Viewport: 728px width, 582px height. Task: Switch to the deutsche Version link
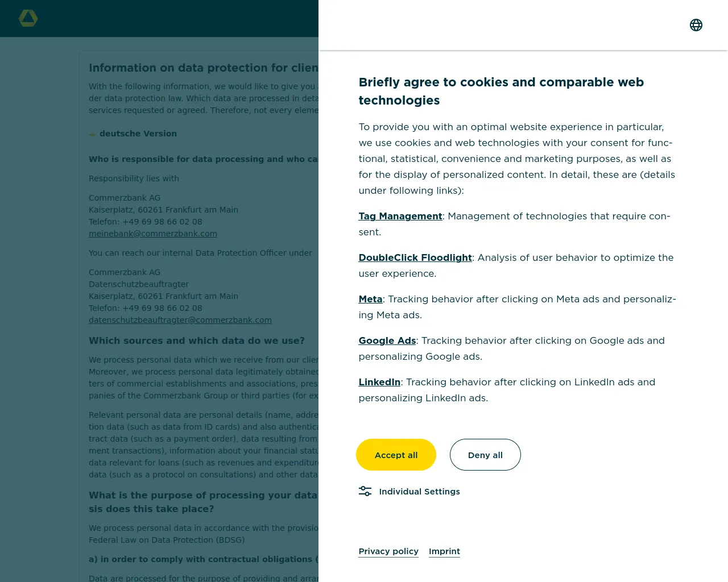click(x=138, y=134)
